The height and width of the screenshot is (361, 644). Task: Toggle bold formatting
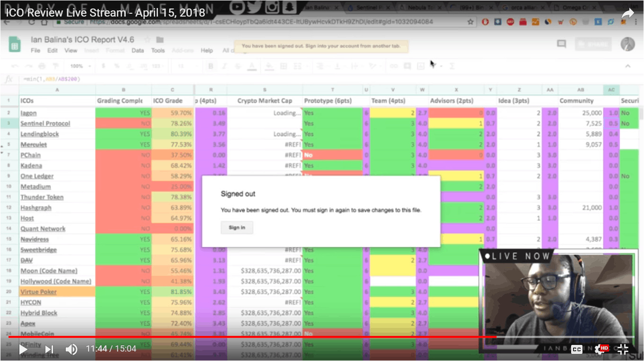(x=211, y=66)
